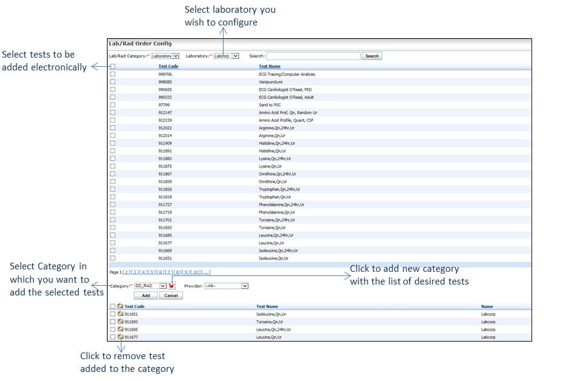Go to page 10 of tests
The image size is (588, 381).
(x=196, y=272)
